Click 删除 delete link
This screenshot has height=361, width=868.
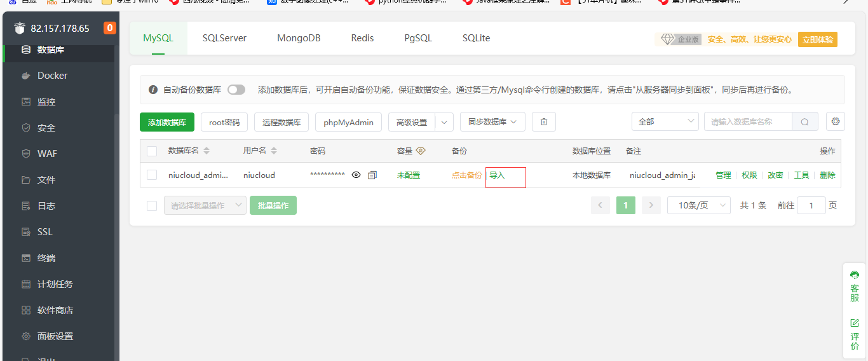click(827, 175)
